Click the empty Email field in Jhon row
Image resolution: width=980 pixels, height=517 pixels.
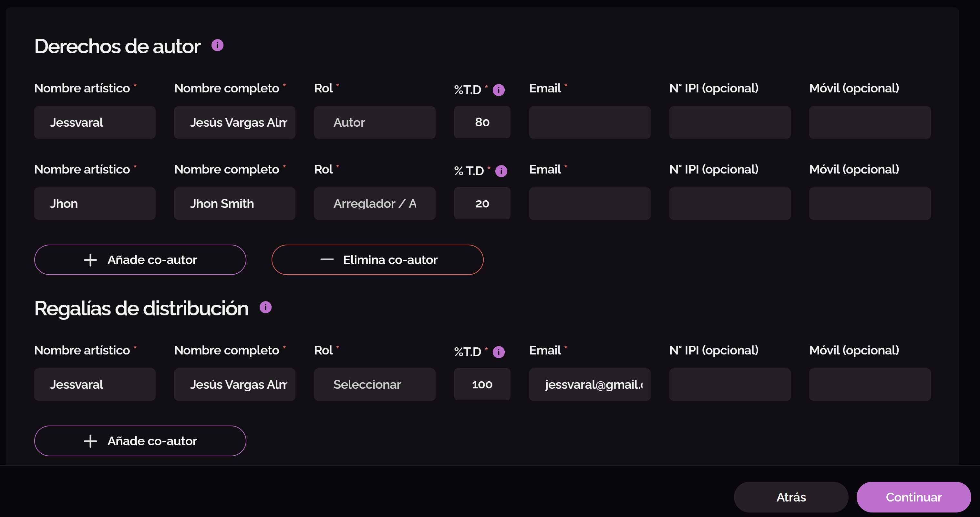(589, 203)
